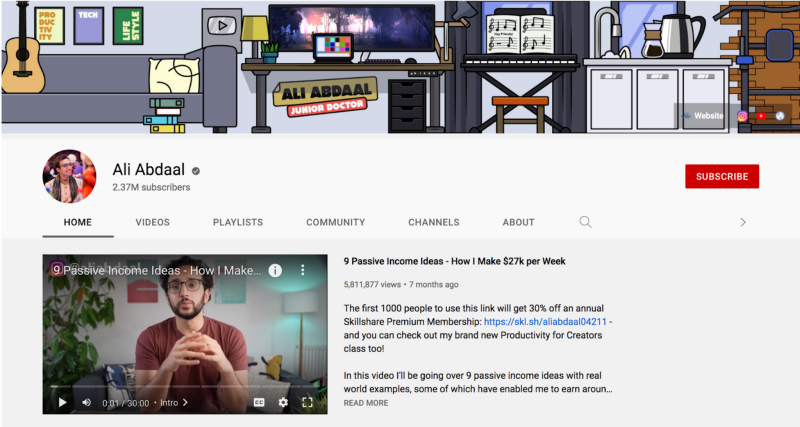800x427 pixels.
Task: Open the video info card icon
Action: (x=275, y=270)
